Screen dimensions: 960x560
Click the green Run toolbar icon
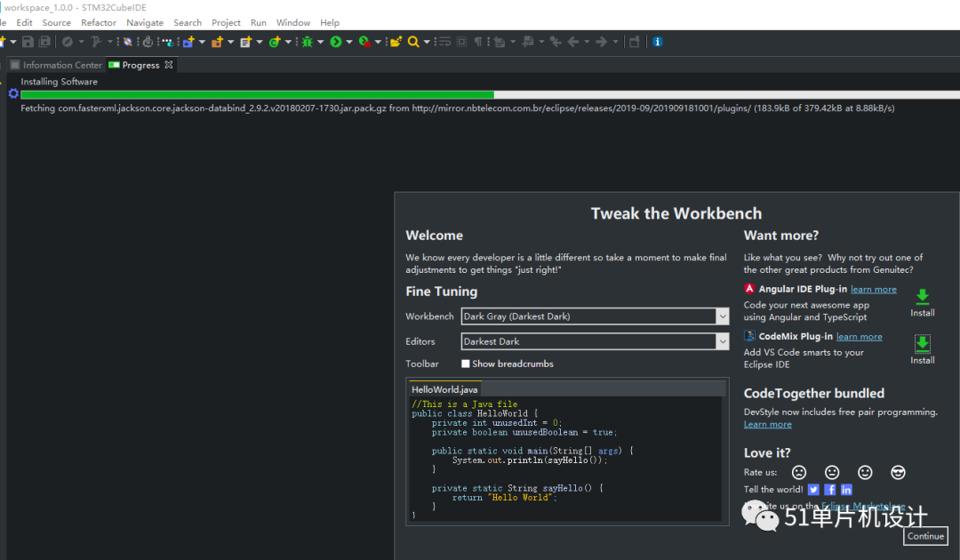tap(336, 42)
